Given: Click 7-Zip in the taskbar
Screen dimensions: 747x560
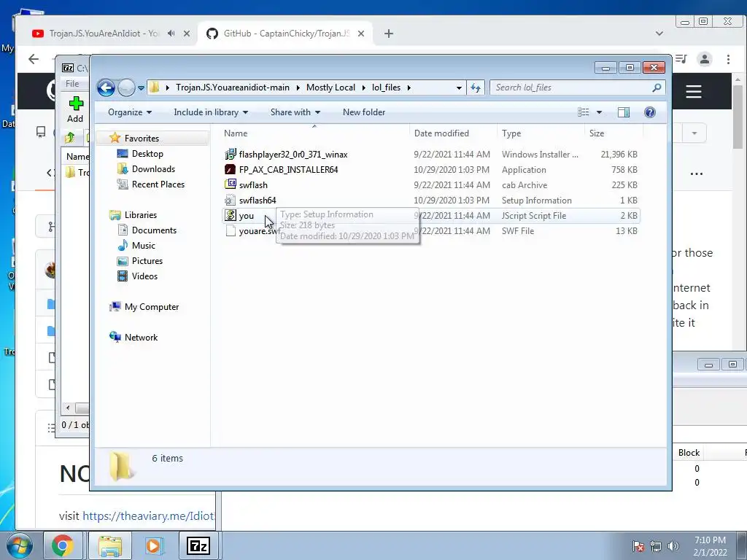Looking at the screenshot, I should (x=198, y=546).
